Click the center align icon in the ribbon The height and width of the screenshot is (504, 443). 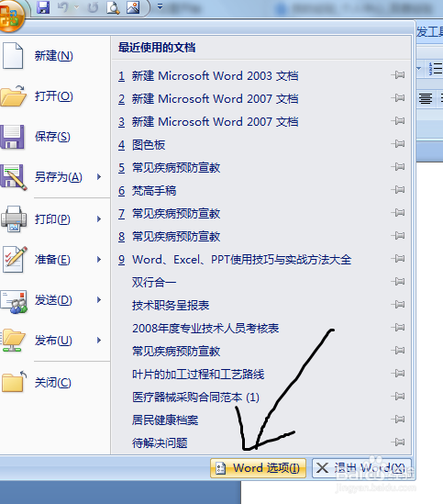(426, 98)
